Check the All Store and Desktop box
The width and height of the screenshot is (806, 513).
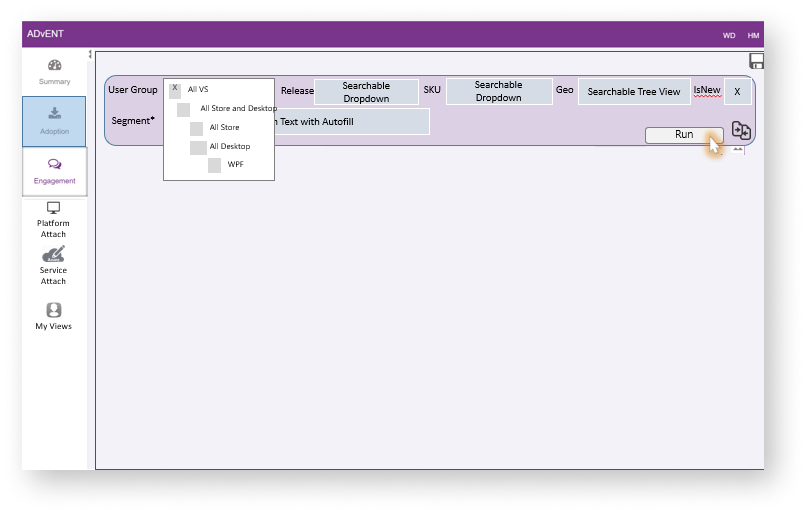pyautogui.click(x=184, y=109)
